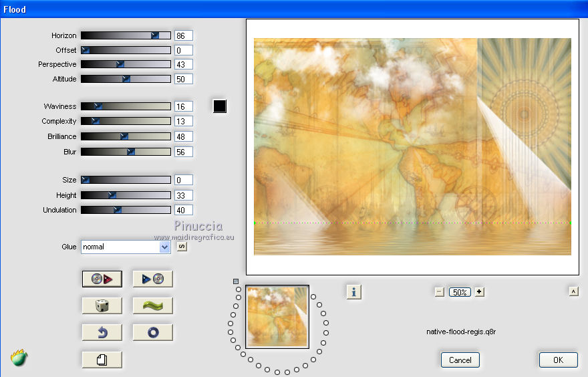
Task: Click the Brilliance slider handle
Action: point(124,136)
